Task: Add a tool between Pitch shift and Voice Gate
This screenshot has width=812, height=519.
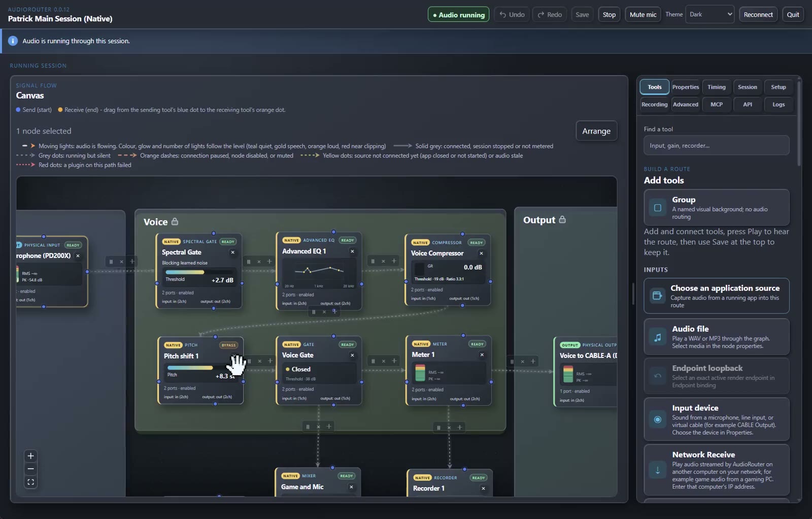Action: point(270,361)
